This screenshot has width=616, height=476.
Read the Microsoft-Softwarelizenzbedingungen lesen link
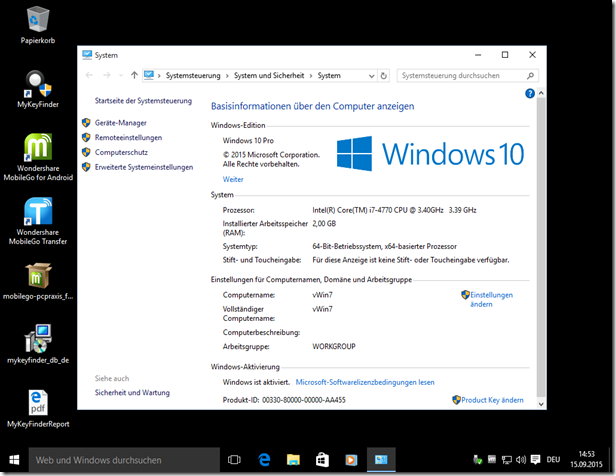(x=365, y=382)
